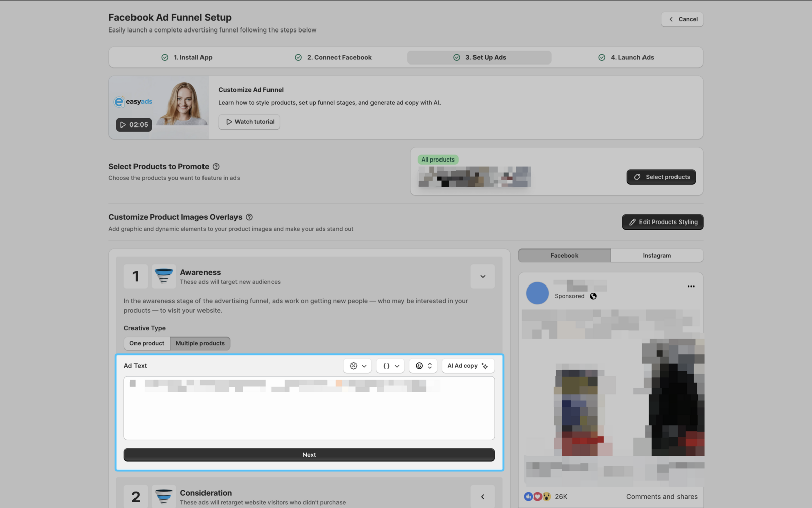This screenshot has width=812, height=508.
Task: Select One product creative type
Action: (x=147, y=343)
